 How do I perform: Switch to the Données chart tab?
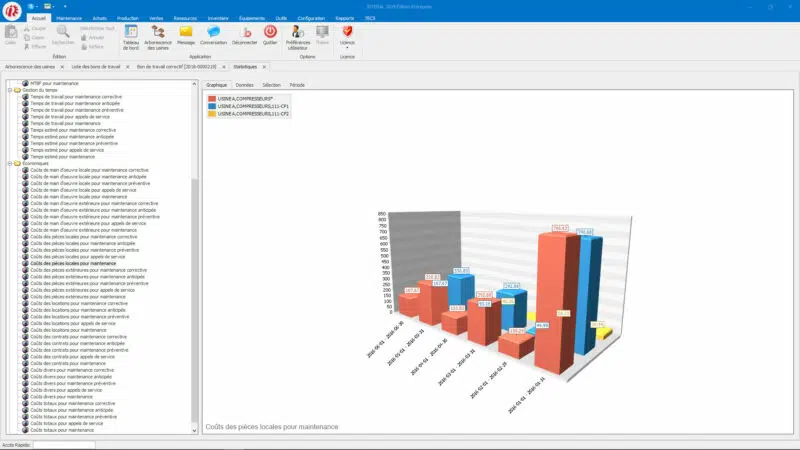(244, 86)
